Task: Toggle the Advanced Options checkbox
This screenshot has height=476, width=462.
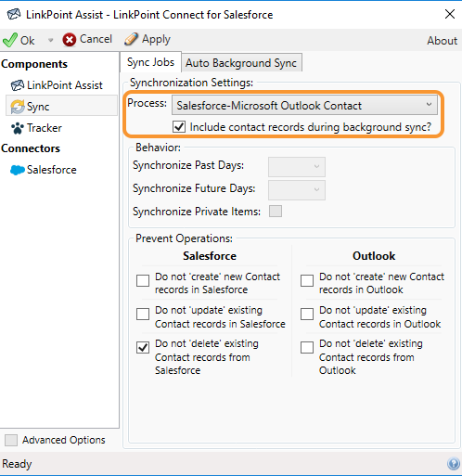Action: pyautogui.click(x=11, y=440)
